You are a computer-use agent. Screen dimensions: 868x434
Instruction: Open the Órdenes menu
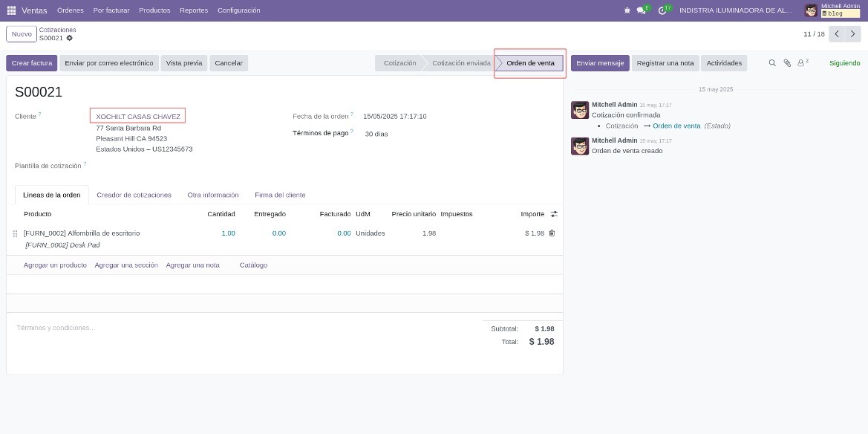[71, 10]
